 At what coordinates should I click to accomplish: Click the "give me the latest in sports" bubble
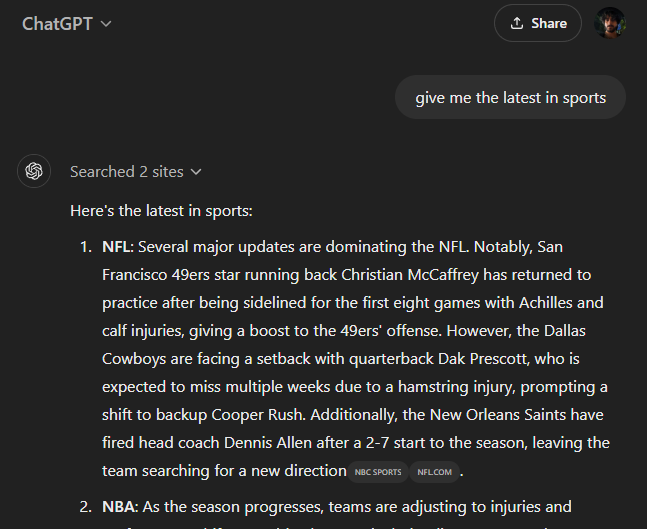pyautogui.click(x=510, y=97)
